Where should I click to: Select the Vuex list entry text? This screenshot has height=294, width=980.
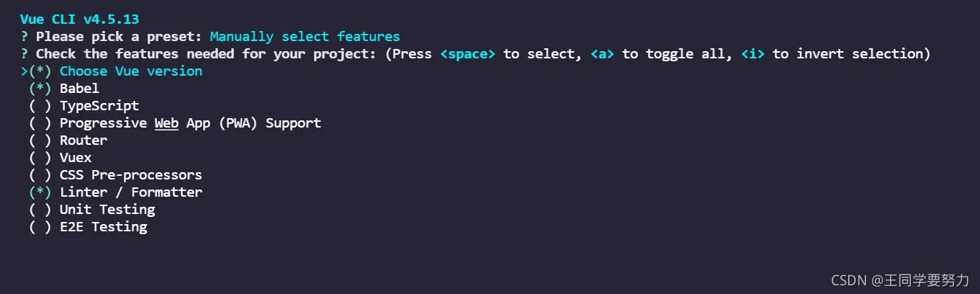76,158
